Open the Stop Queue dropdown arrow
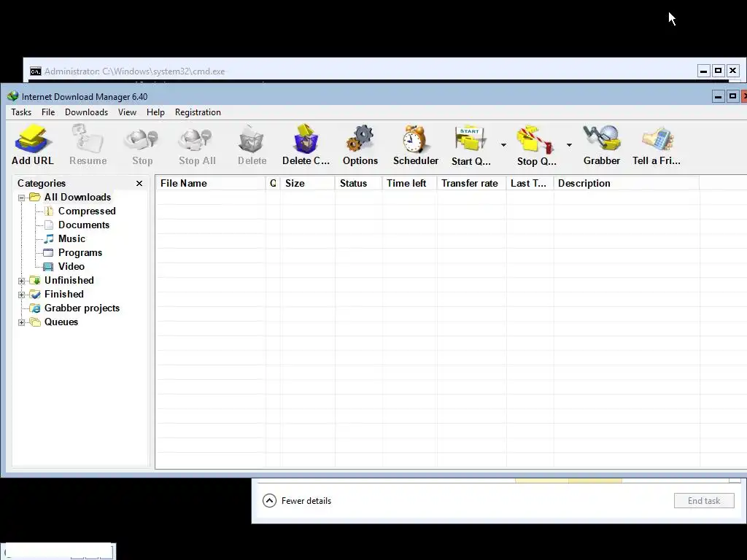747x560 pixels. coord(569,145)
